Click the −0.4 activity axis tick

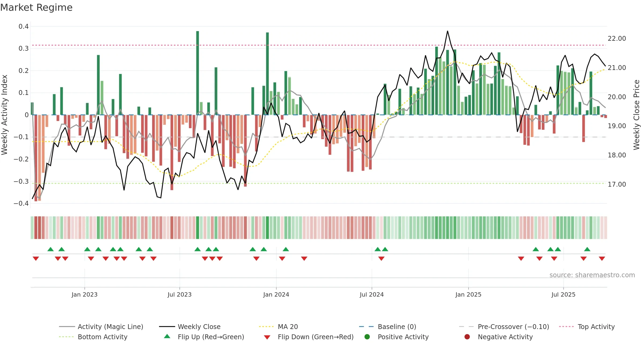click(21, 204)
